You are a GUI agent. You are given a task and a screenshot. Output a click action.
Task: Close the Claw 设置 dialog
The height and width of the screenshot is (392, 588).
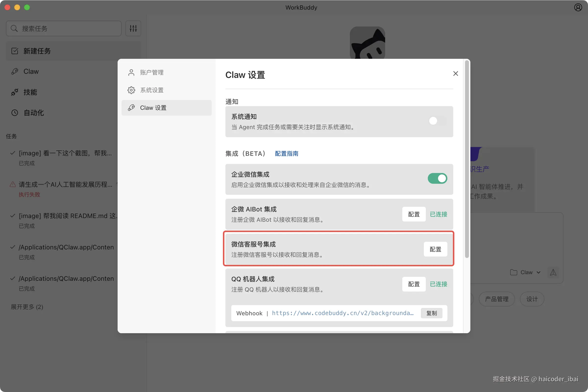[x=455, y=73]
